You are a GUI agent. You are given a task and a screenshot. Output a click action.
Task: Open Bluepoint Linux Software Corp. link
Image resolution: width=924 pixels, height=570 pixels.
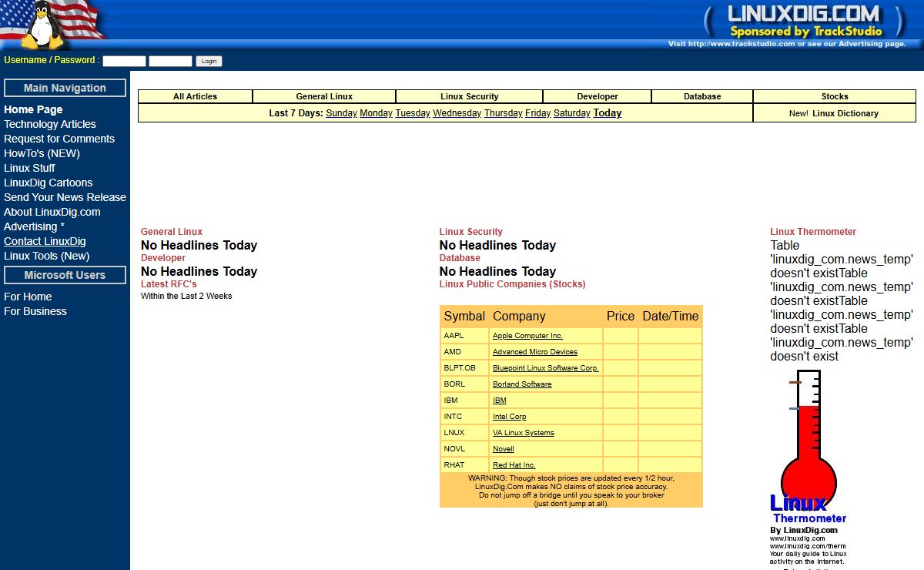point(546,368)
